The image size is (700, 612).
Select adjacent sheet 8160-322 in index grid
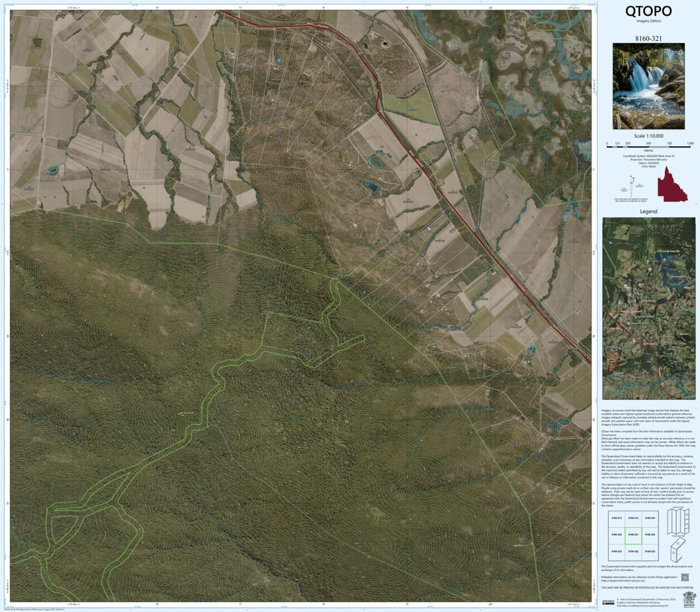[x=633, y=551]
